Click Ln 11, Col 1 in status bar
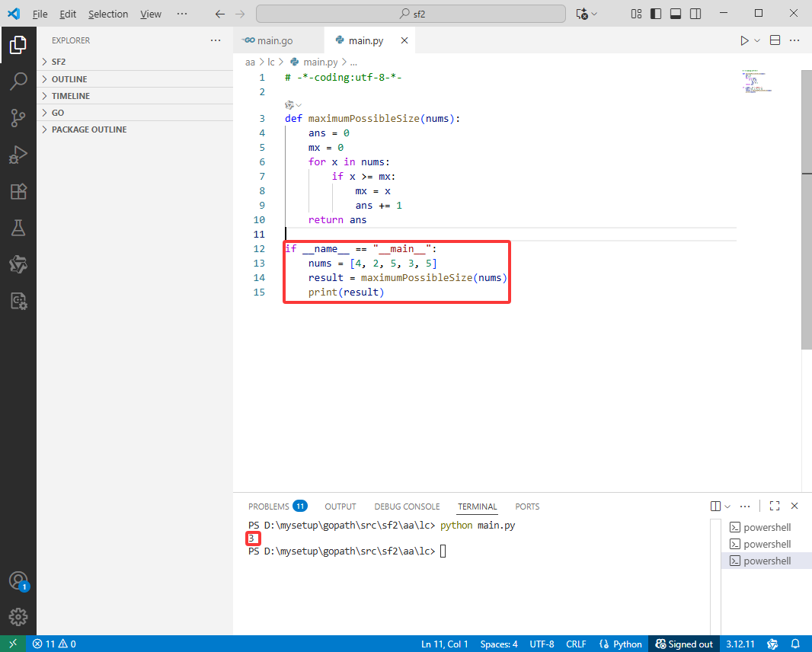The width and height of the screenshot is (812, 652). 444,644
